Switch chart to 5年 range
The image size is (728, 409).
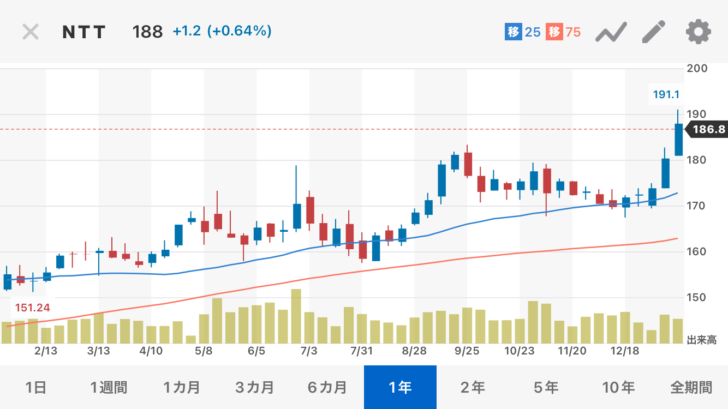(x=546, y=387)
